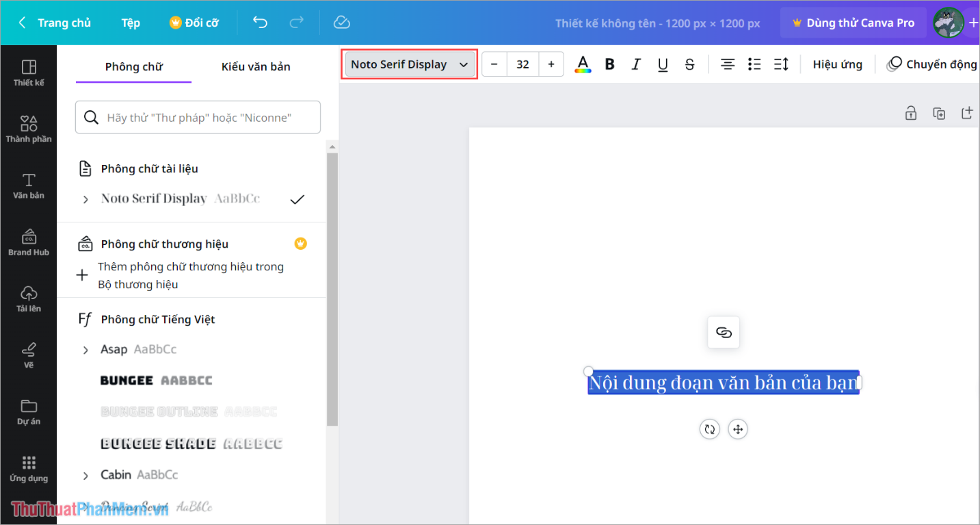Expand the Cabin font variants
980x525 pixels.
pyautogui.click(x=85, y=475)
